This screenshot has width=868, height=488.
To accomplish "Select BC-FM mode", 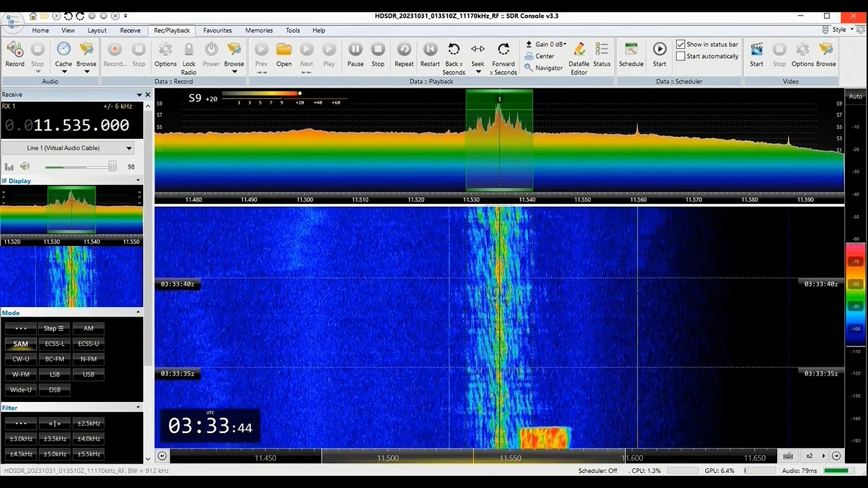I will (54, 359).
